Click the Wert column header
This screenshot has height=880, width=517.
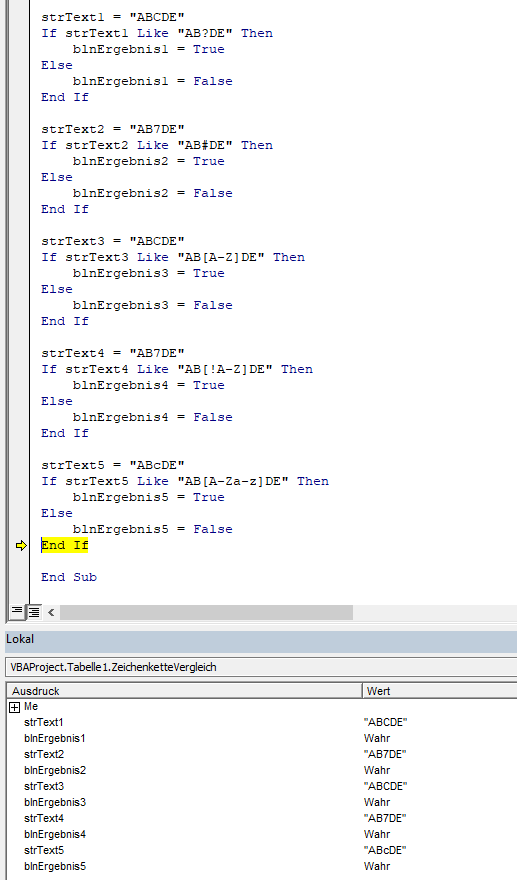click(x=440, y=691)
